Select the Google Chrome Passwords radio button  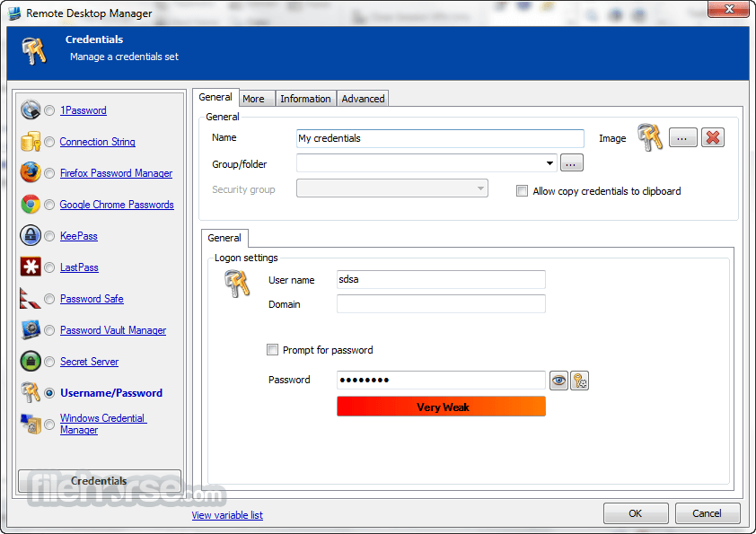pos(49,205)
